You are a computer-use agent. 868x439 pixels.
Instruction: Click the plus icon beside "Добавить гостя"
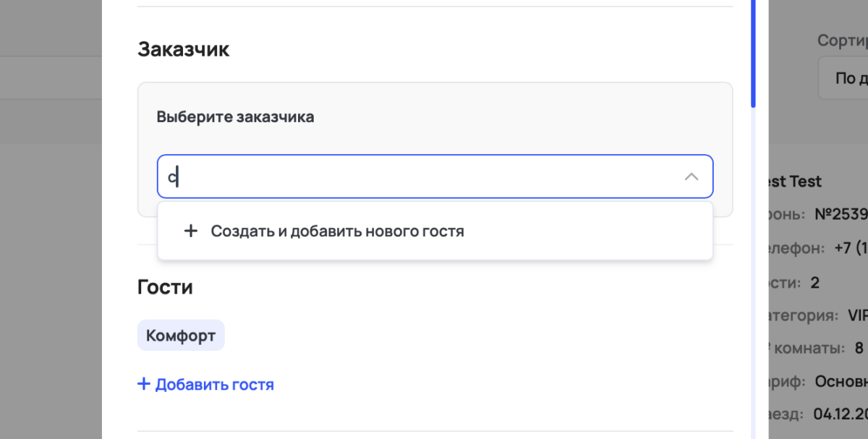tap(142, 384)
